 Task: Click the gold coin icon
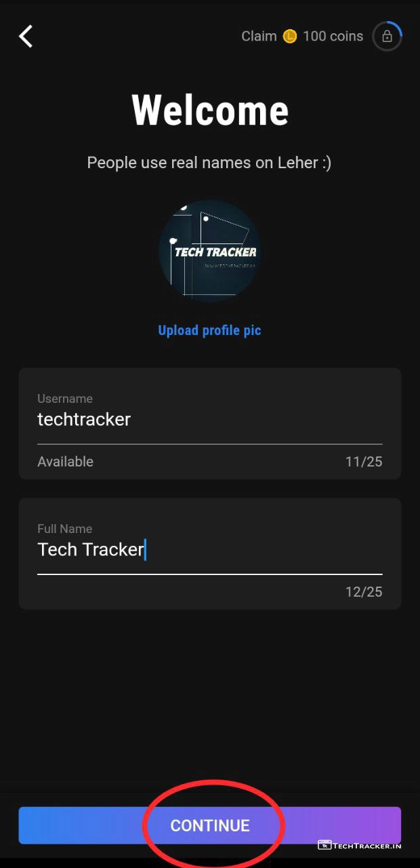click(290, 36)
